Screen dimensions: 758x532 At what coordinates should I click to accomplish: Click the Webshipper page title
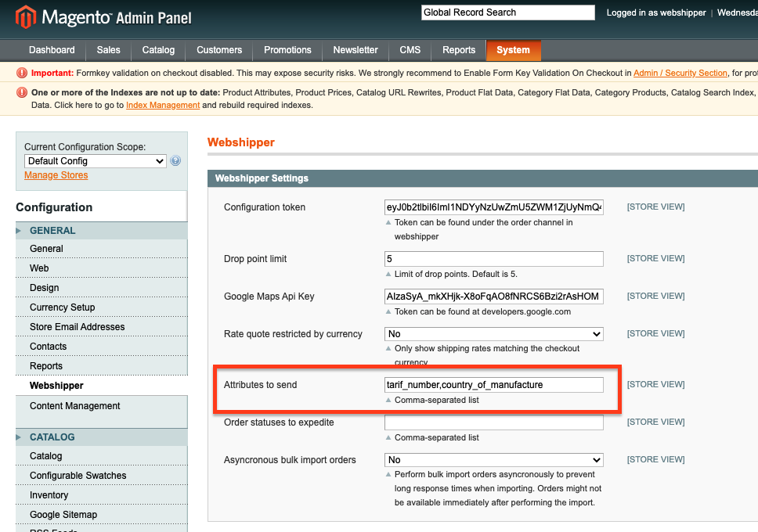click(x=240, y=142)
